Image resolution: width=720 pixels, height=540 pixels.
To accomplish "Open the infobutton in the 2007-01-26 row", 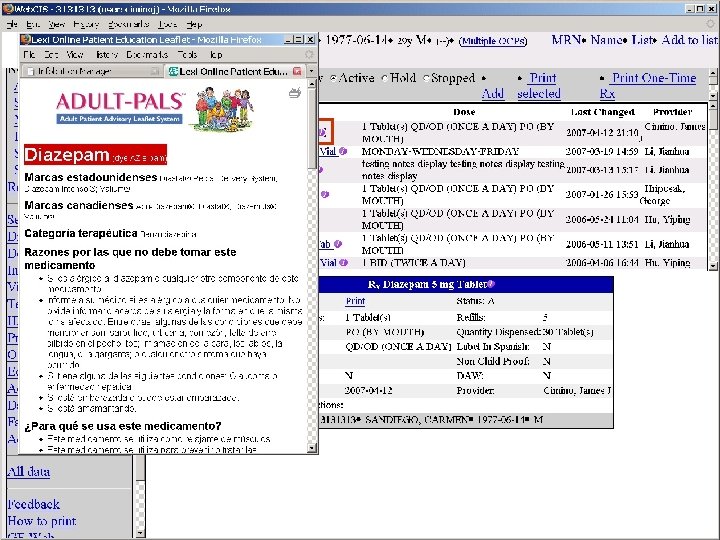I will 325,194.
